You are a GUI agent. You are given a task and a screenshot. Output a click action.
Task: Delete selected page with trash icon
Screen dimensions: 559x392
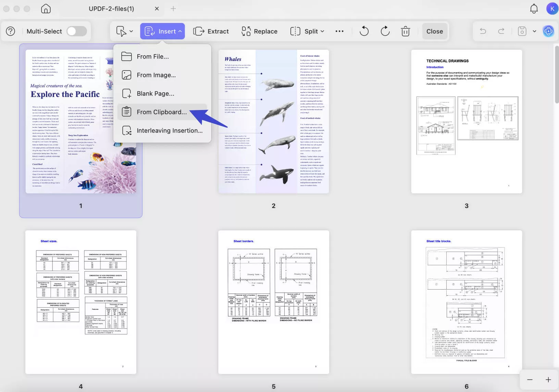(x=405, y=31)
